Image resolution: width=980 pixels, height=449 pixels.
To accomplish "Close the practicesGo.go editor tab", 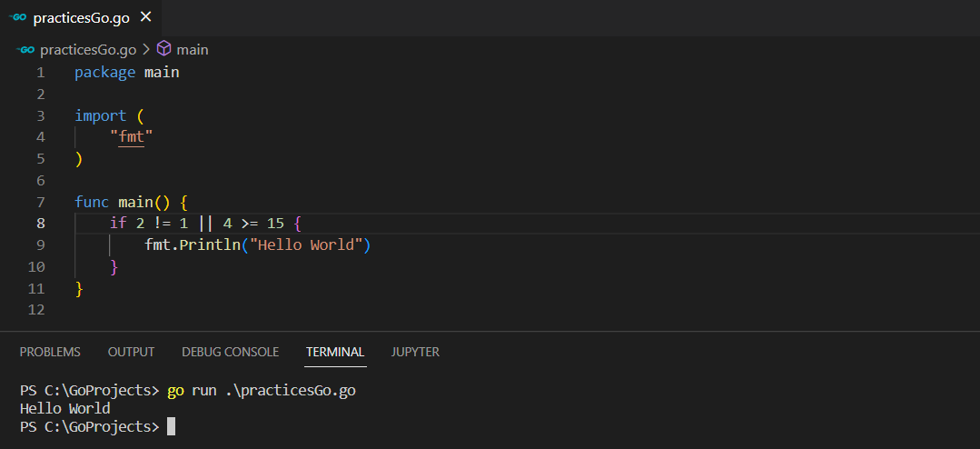I will (x=146, y=17).
